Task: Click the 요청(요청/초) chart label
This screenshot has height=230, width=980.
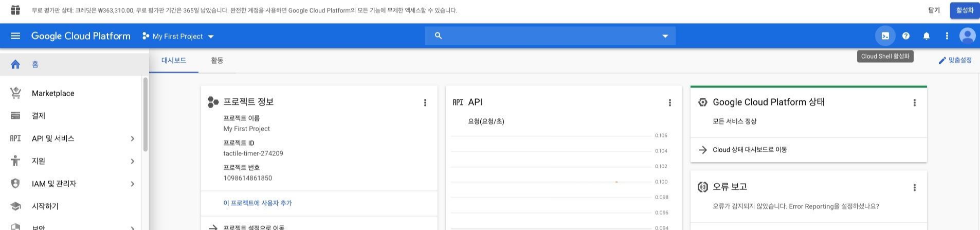Action: (486, 121)
